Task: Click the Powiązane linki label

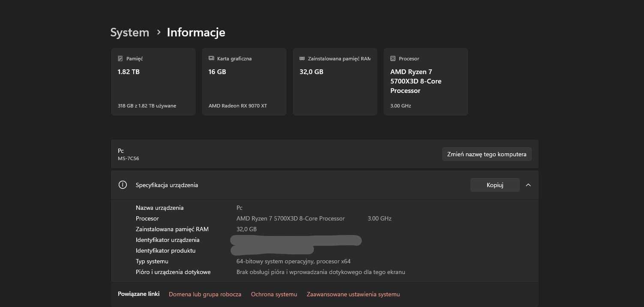Action: click(x=139, y=294)
